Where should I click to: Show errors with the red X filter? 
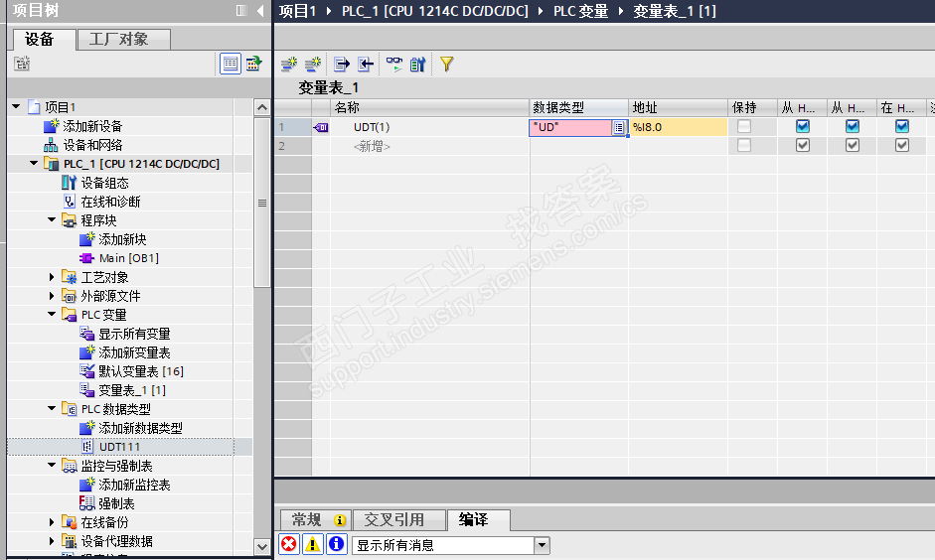coord(289,544)
